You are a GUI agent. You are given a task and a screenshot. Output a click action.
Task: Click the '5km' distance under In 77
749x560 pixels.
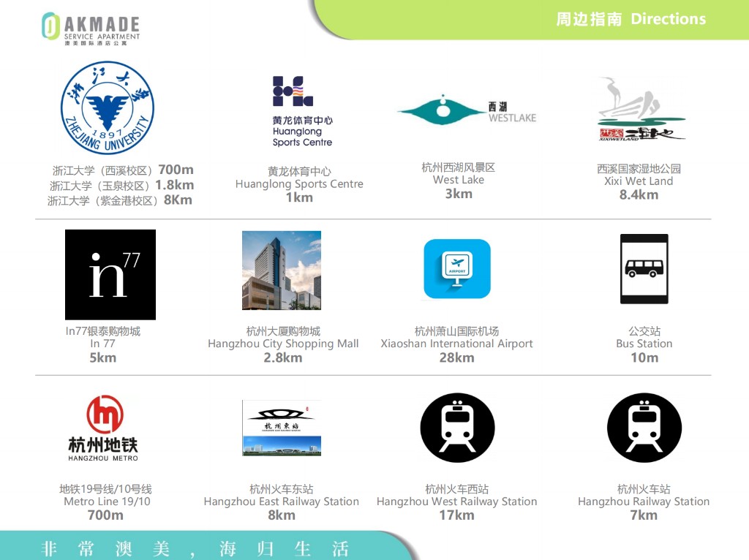(102, 357)
